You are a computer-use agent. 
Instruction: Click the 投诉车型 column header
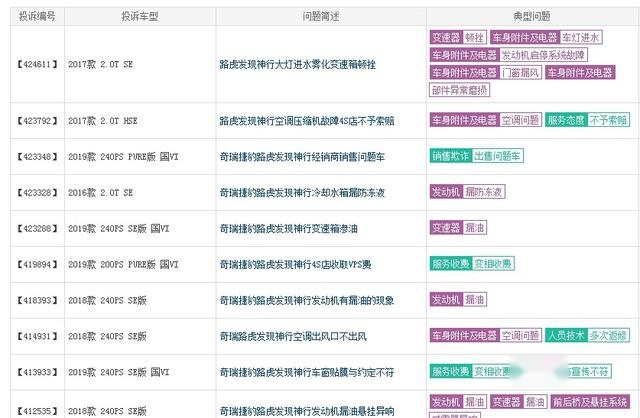(x=140, y=16)
